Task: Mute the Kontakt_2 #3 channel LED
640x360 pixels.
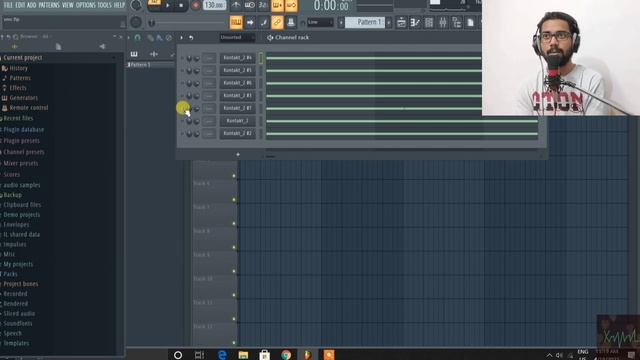Action: (182, 96)
